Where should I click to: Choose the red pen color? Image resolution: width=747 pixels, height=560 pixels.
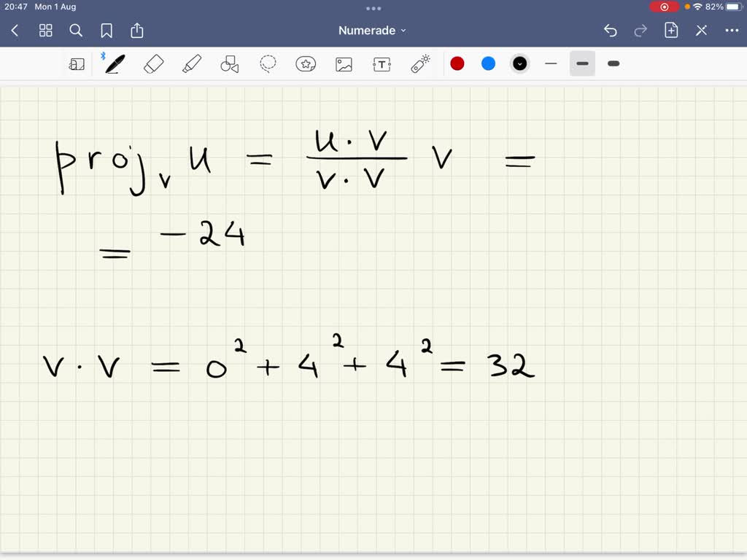pyautogui.click(x=457, y=64)
